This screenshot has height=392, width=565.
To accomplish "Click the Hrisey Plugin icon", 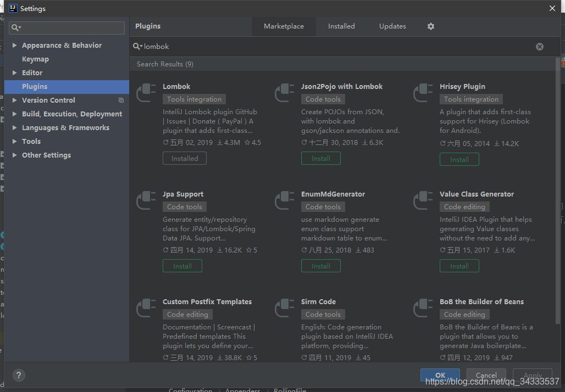I will [423, 93].
